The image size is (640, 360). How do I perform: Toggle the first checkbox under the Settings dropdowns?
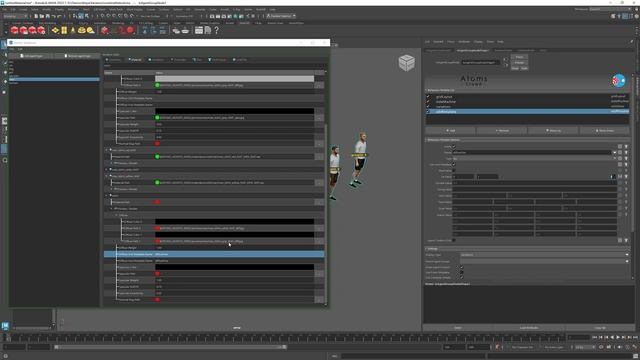461,267
